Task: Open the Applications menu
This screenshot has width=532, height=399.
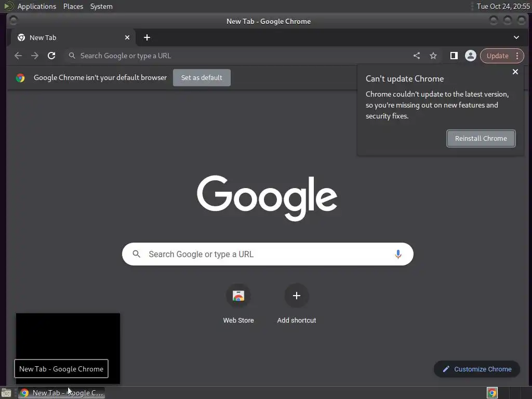Action: [37, 6]
